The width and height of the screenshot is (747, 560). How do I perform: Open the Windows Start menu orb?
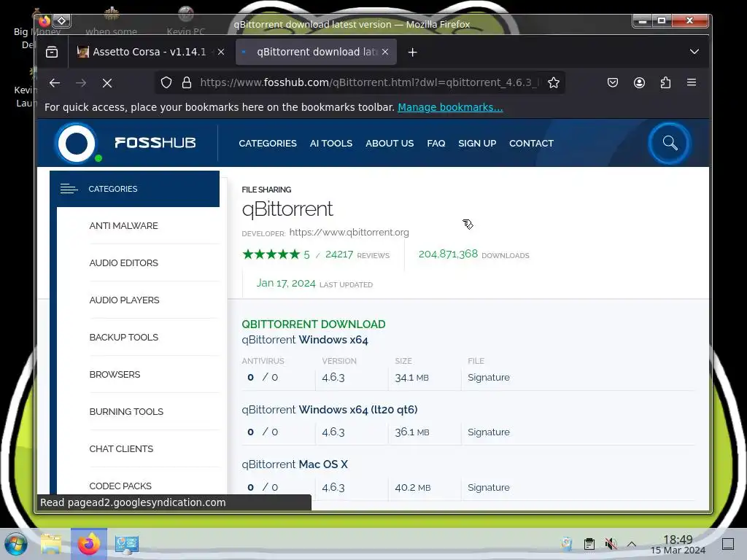[16, 544]
